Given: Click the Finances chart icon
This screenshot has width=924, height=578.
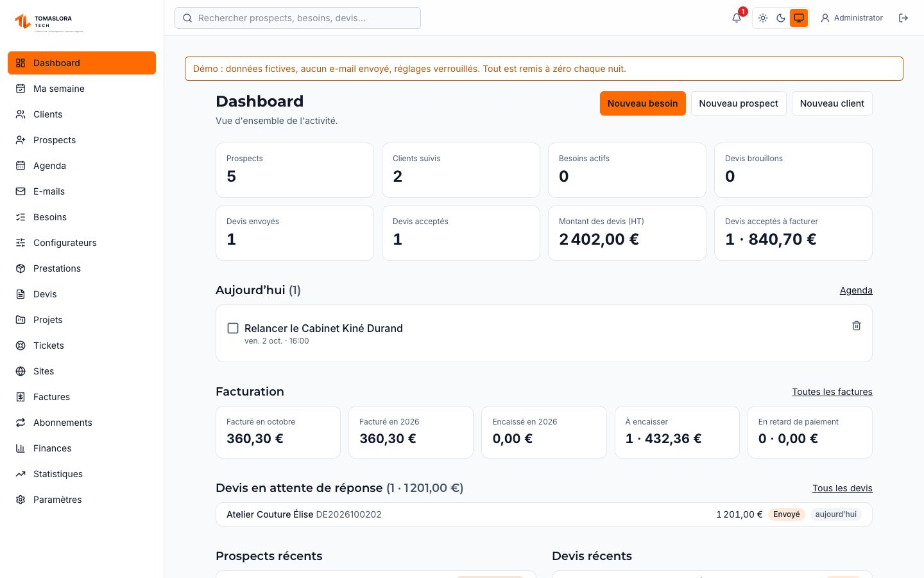Looking at the screenshot, I should (x=21, y=448).
